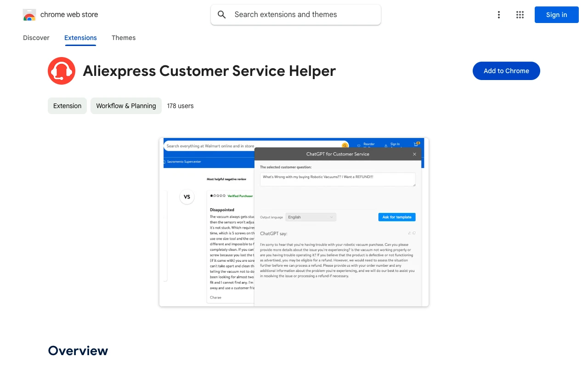Click the magnifying glass search icon

pos(222,15)
